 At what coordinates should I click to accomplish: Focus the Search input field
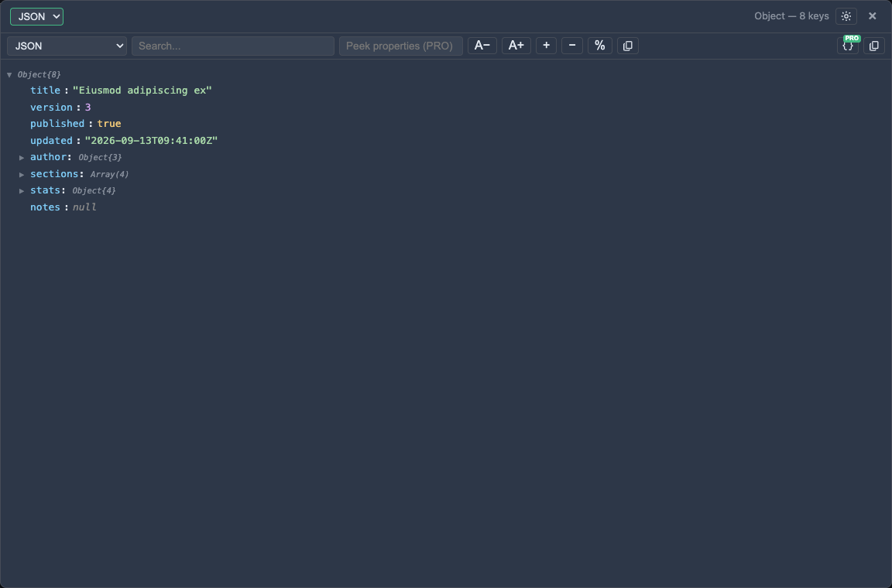pyautogui.click(x=232, y=46)
